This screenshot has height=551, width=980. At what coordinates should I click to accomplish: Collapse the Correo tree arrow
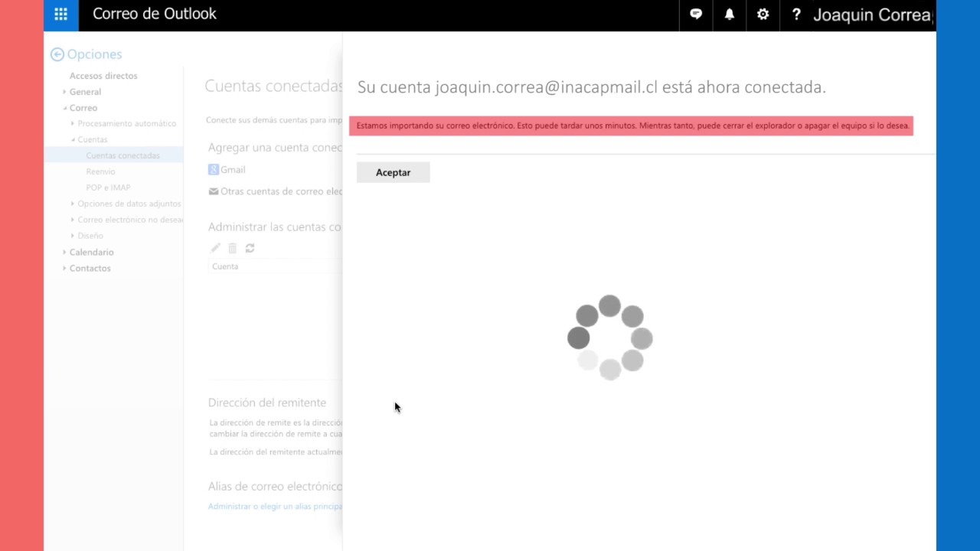[64, 108]
